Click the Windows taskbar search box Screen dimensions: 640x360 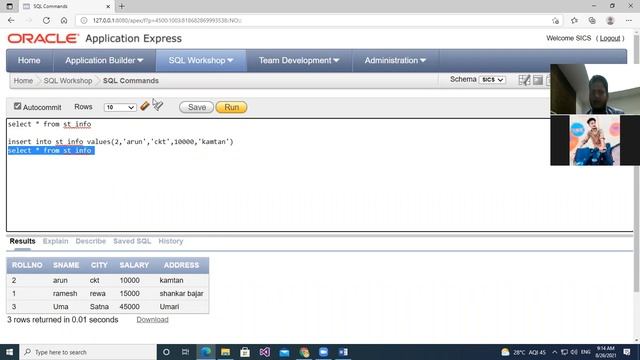pyautogui.click(x=88, y=352)
